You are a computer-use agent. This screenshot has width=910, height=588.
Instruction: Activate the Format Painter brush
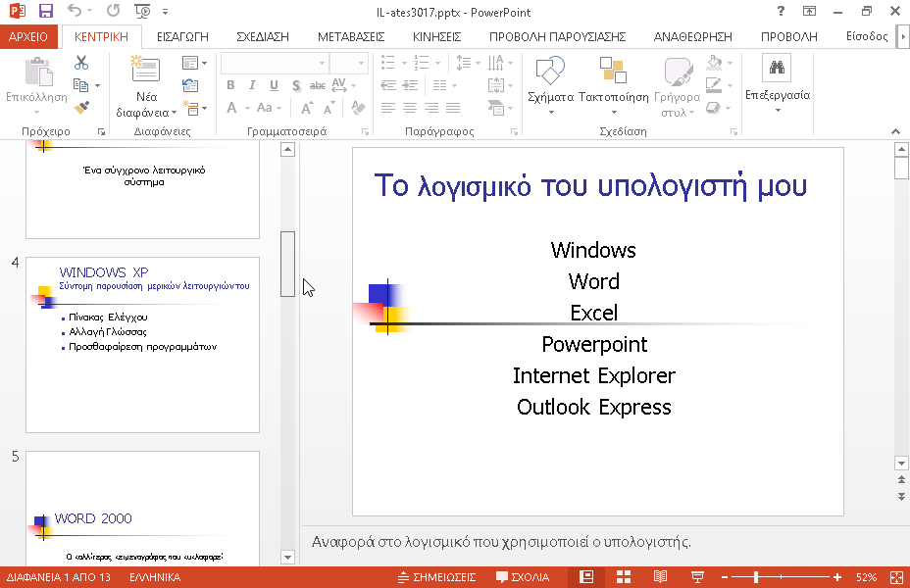click(81, 107)
